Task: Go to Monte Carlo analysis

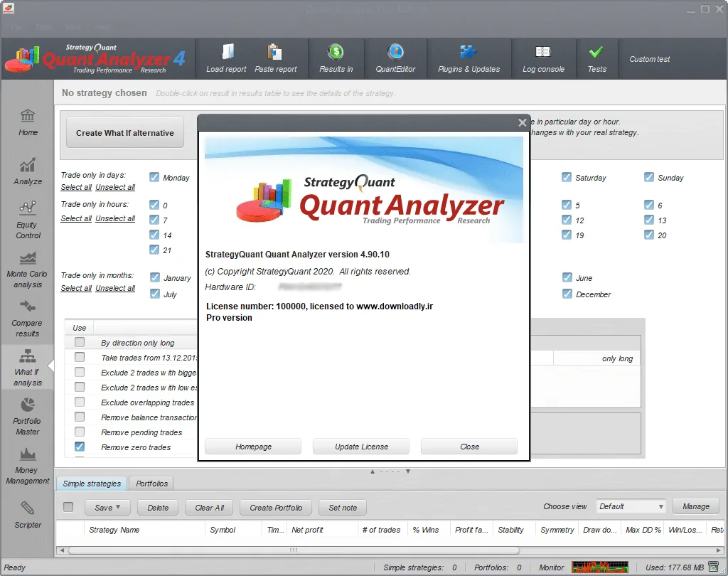Action: tap(28, 270)
